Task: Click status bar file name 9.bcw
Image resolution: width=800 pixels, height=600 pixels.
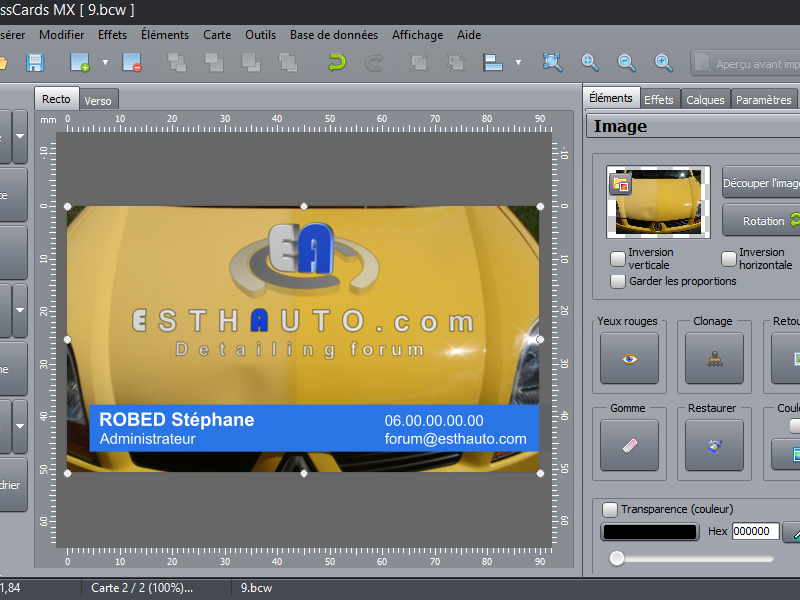Action: (x=256, y=588)
